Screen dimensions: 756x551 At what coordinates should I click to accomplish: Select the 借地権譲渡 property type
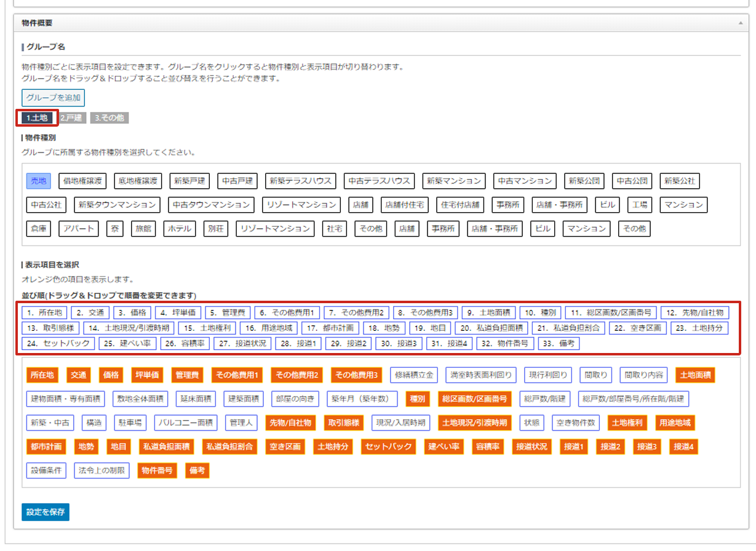click(83, 181)
